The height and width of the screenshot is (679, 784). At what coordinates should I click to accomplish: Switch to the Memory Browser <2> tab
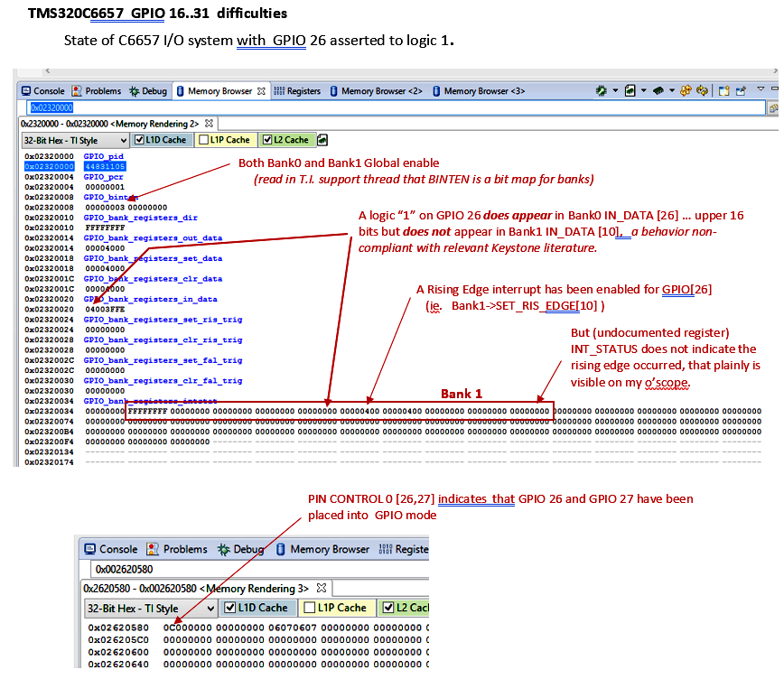377,91
